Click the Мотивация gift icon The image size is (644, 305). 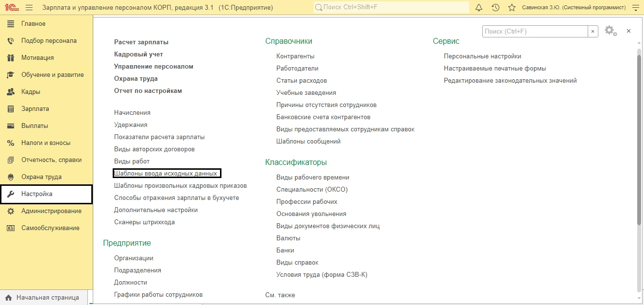[x=11, y=58]
